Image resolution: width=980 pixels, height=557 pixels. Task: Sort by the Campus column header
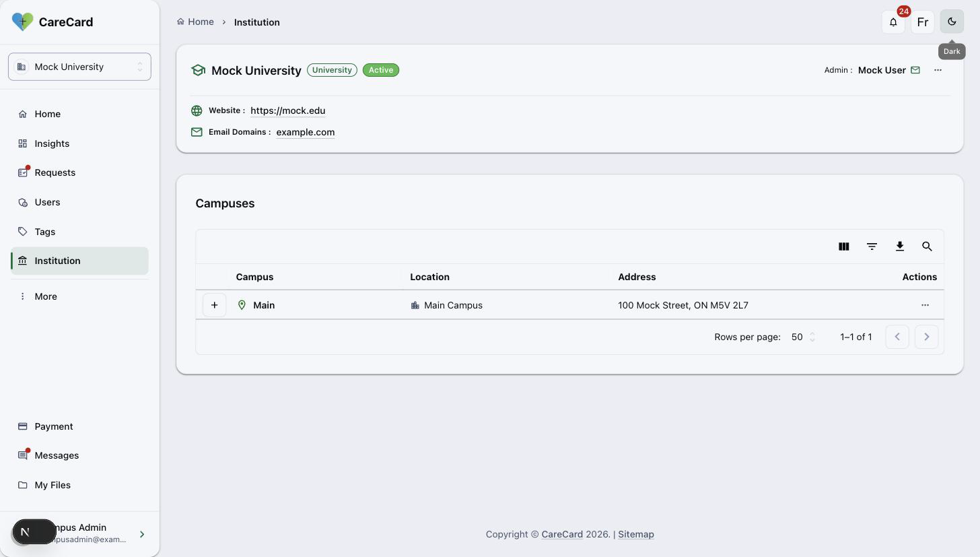point(254,277)
